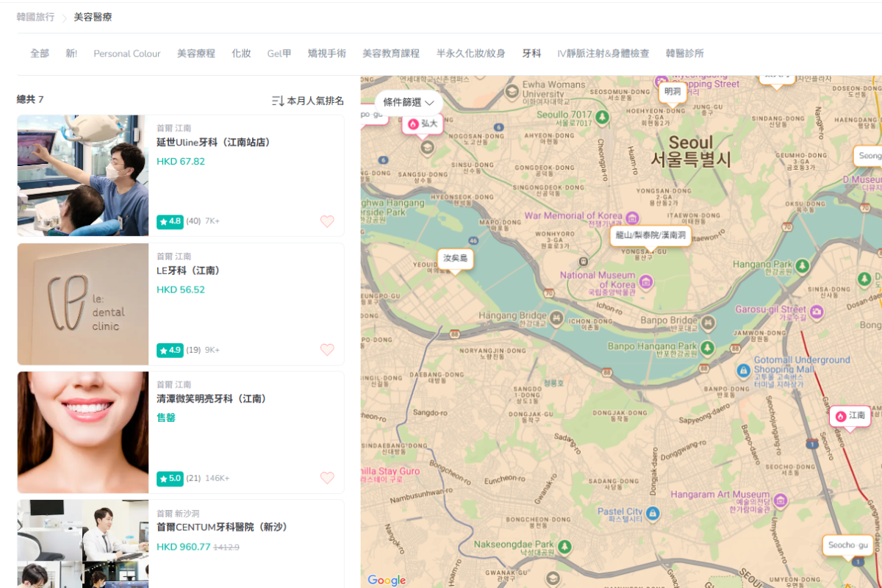The height and width of the screenshot is (588, 882).
Task: Click the Seocho-gu map marker
Action: coord(847,545)
